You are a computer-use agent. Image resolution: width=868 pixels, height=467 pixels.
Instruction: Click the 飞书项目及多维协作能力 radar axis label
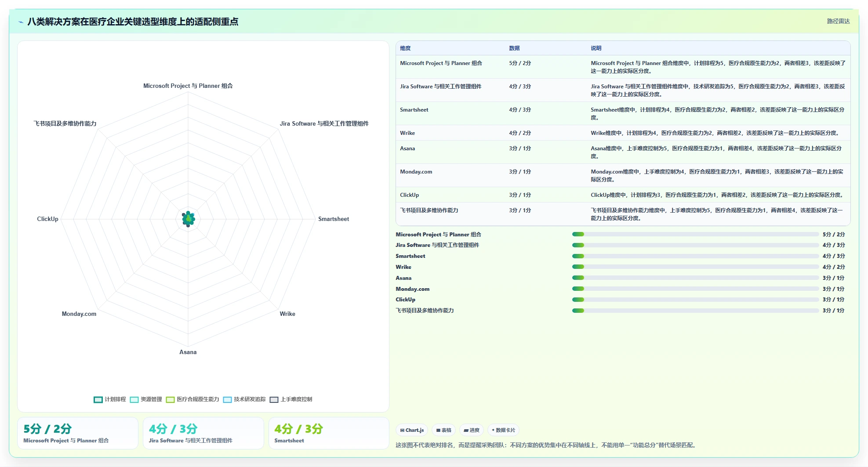[x=65, y=124]
